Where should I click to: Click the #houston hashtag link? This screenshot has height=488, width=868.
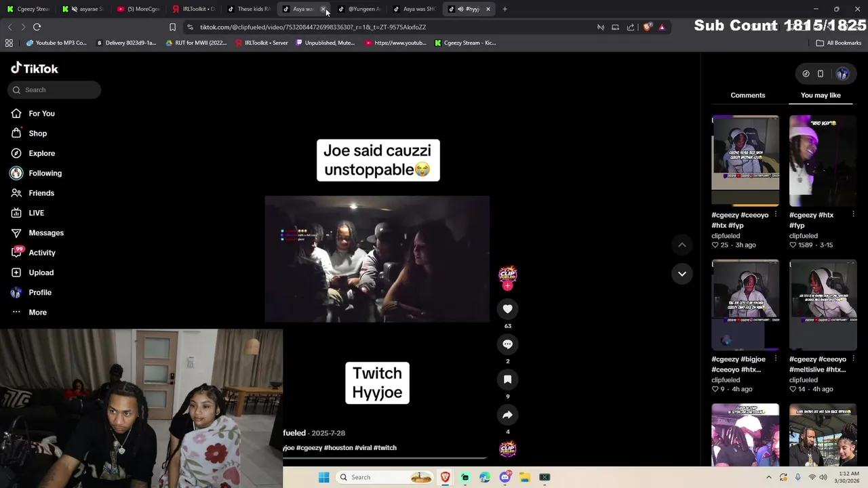[338, 447]
